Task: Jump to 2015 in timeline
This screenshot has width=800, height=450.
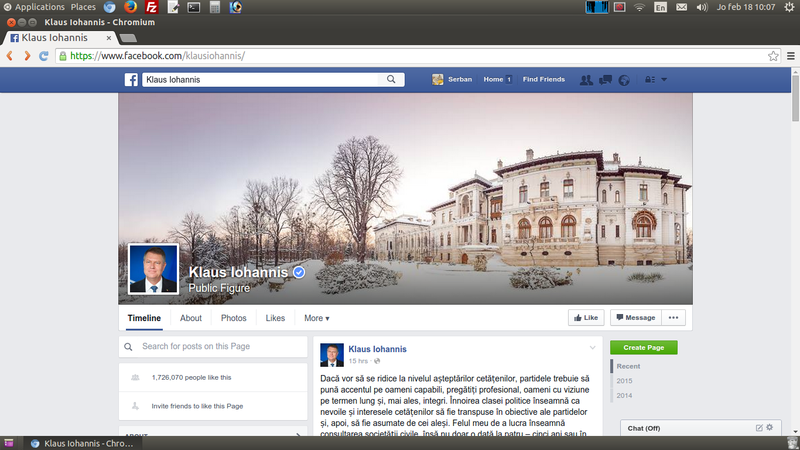Action: (624, 381)
